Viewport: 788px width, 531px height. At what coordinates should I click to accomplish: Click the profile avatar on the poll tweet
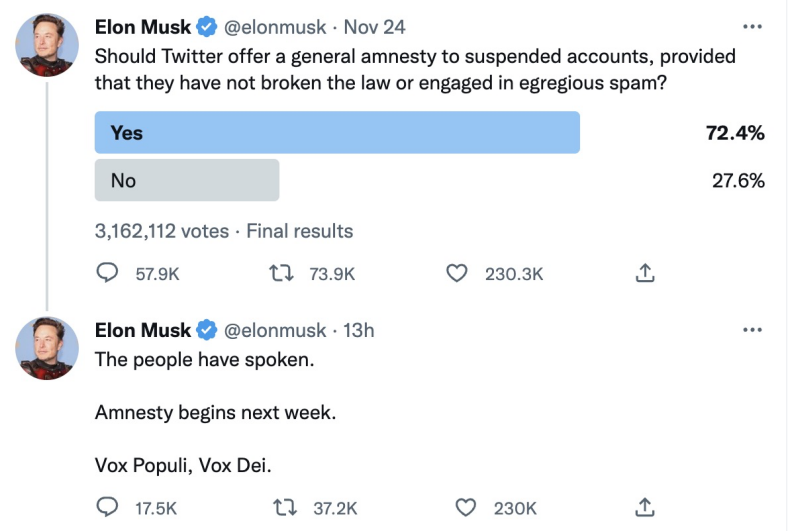tap(48, 45)
